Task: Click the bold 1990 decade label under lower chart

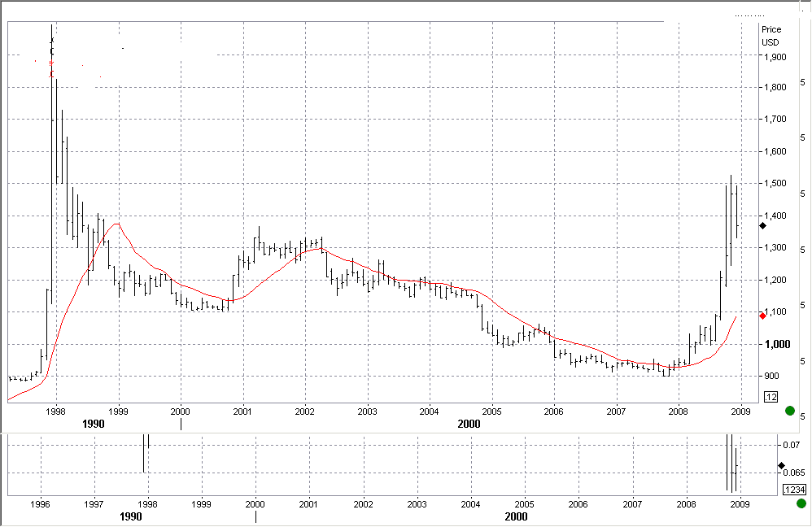Action: (130, 516)
